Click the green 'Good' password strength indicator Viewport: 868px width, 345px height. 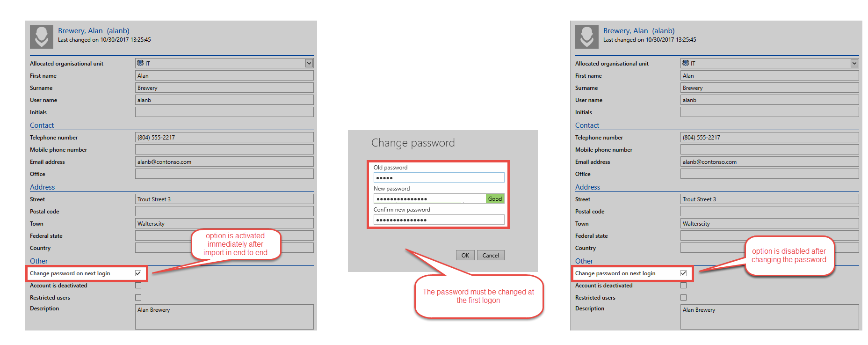pyautogui.click(x=495, y=199)
